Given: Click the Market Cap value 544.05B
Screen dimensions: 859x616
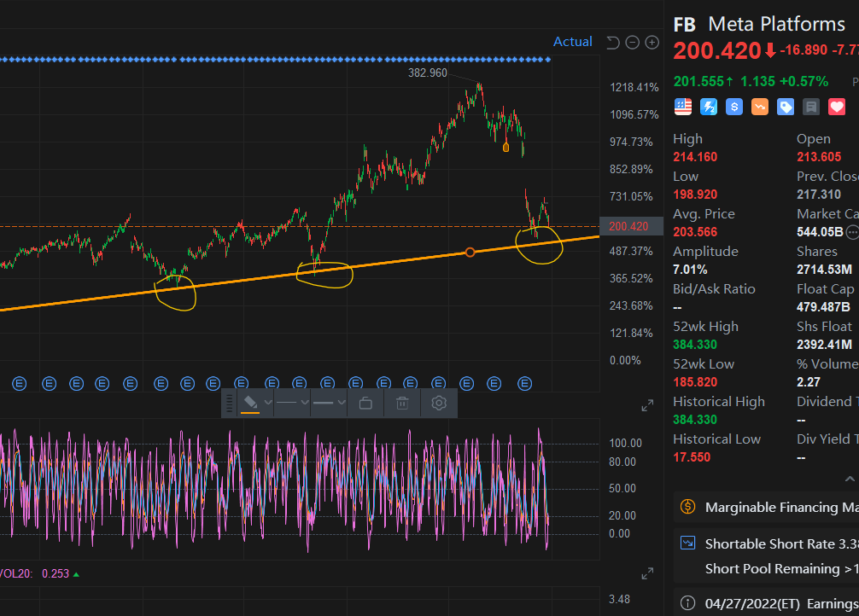Looking at the screenshot, I should [820, 232].
